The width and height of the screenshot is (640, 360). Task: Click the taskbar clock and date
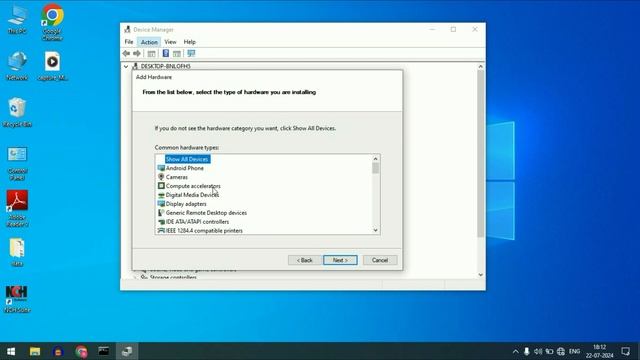(x=599, y=351)
